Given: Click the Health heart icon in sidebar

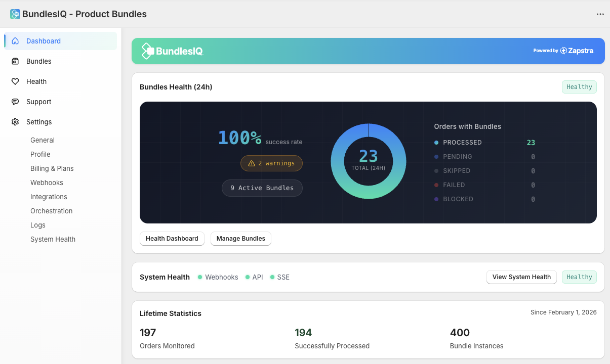Looking at the screenshot, I should click(16, 81).
